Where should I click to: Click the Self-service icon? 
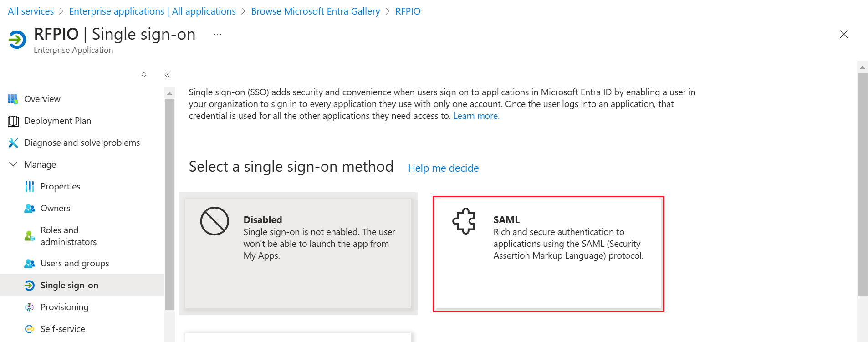30,329
